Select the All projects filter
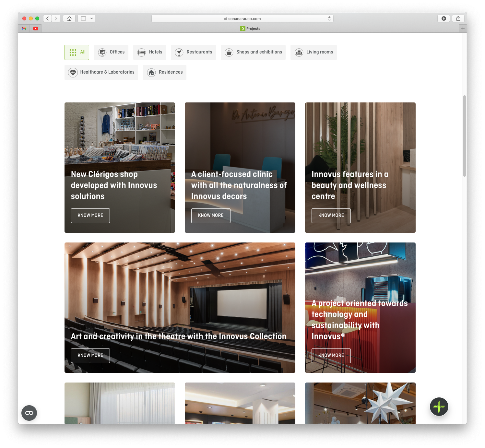Image resolution: width=485 pixels, height=448 pixels. (x=77, y=52)
